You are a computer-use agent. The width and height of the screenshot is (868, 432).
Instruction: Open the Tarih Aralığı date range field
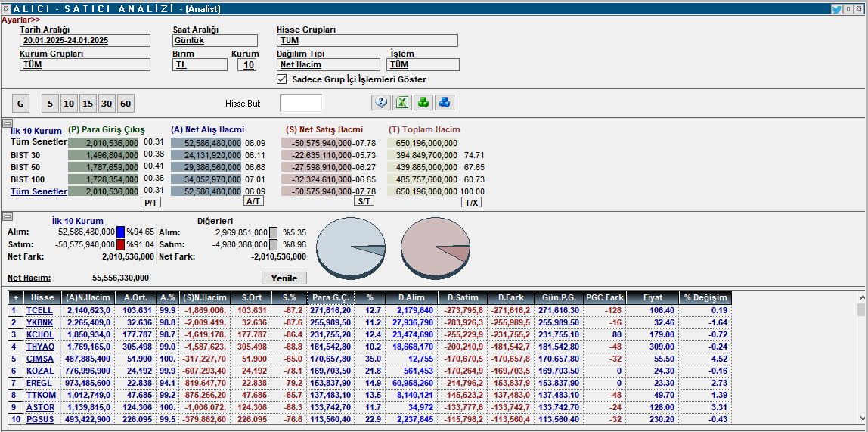[85, 40]
